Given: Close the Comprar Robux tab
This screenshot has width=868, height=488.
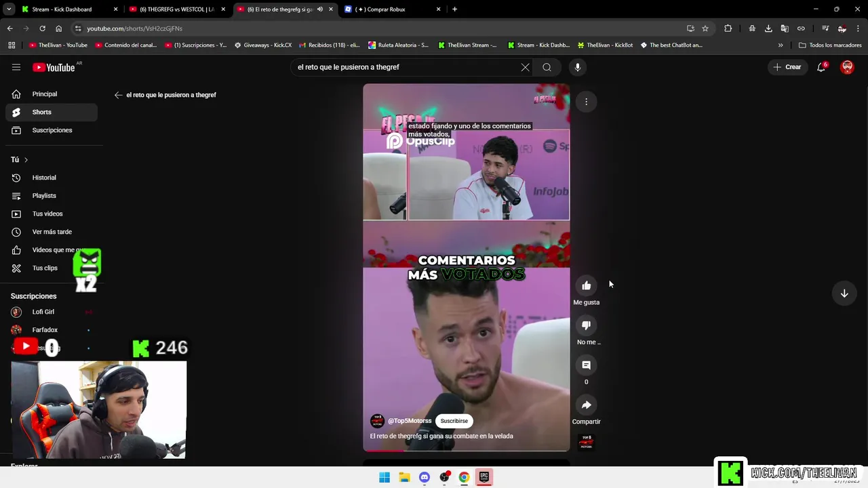Looking at the screenshot, I should coord(438,9).
